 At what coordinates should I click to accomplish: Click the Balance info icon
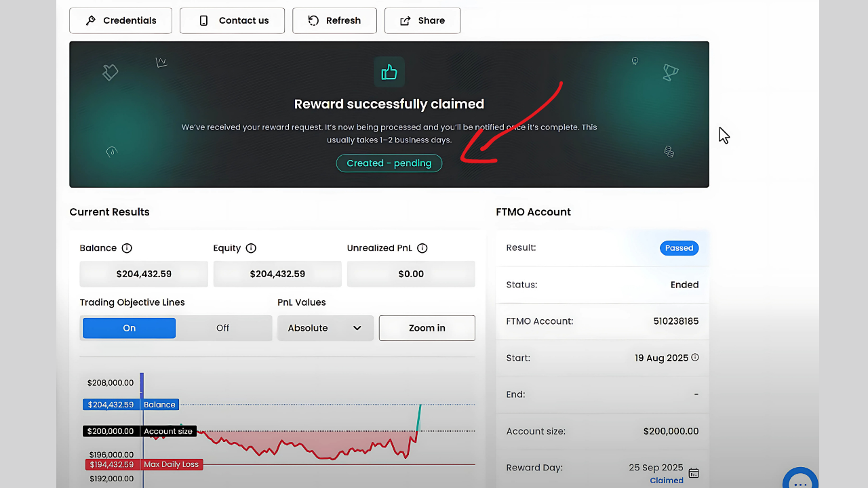click(127, 248)
